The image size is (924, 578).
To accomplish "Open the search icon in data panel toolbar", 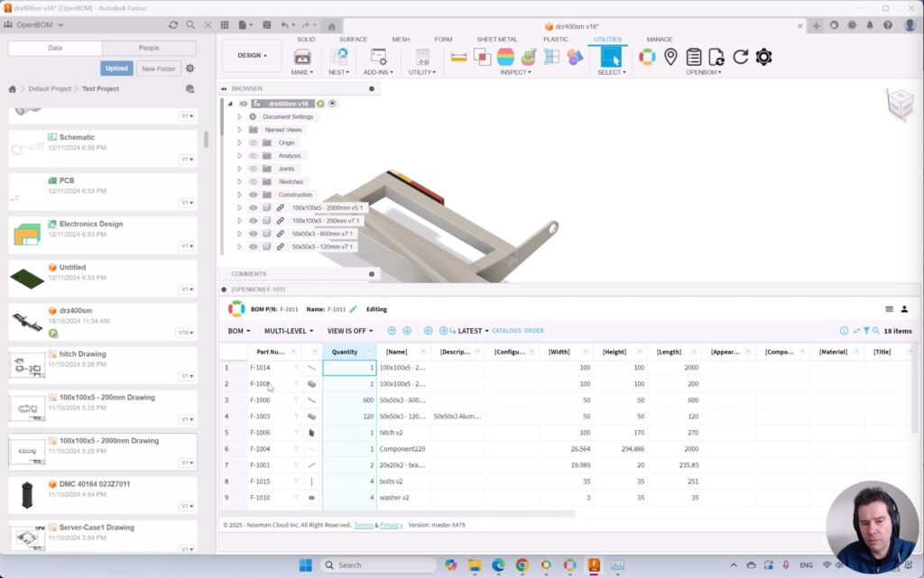I will (190, 24).
